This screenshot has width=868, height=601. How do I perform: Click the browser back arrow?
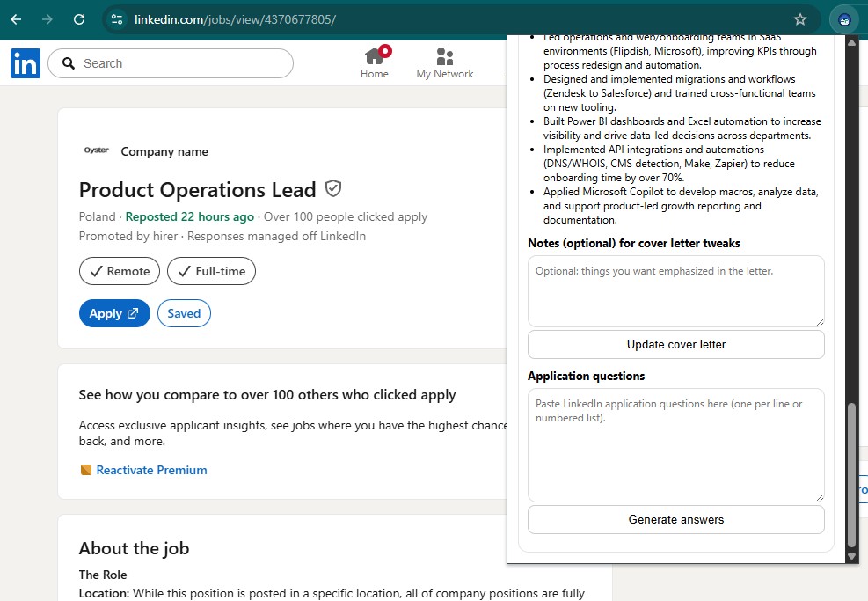[x=16, y=19]
